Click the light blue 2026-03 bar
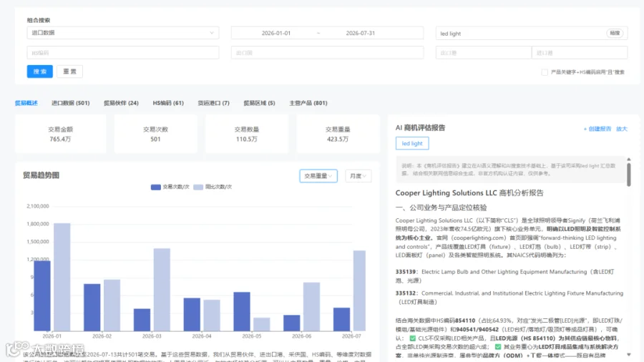Viewport: 644px width, 362px height. [162, 289]
